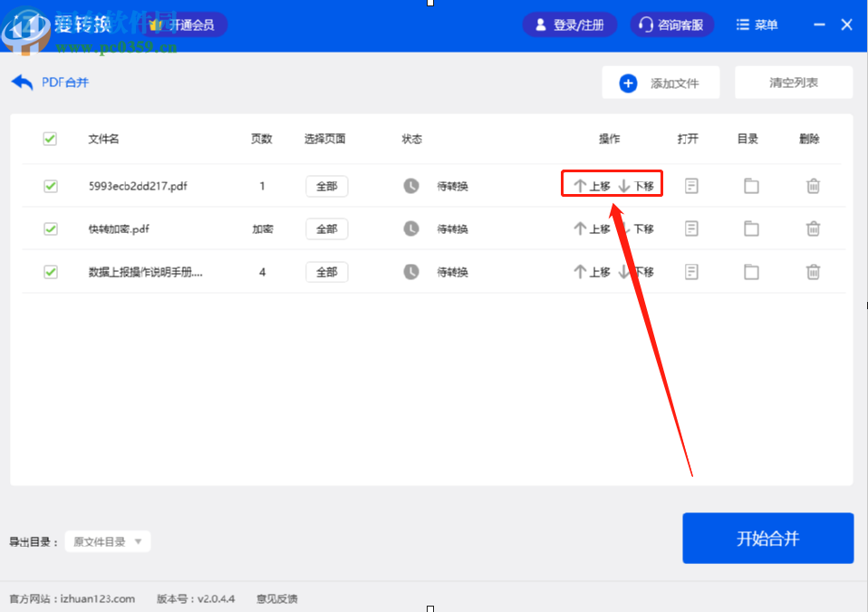Viewport: 868px width, 612px height.
Task: Select file name 数据上报操作说明手册....
Action: tap(146, 272)
